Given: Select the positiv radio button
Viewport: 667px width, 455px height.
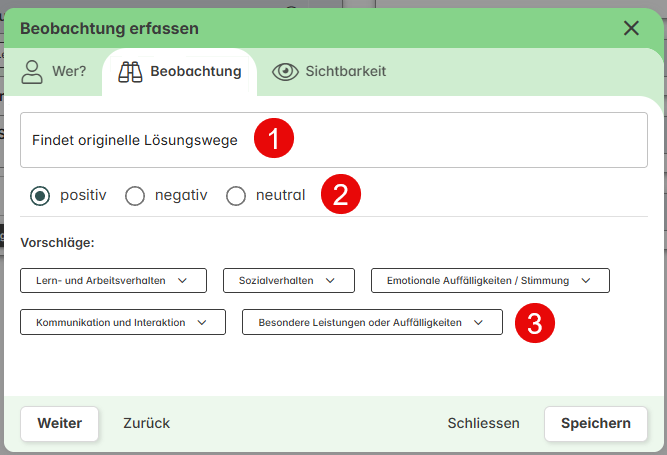Looking at the screenshot, I should (x=40, y=196).
